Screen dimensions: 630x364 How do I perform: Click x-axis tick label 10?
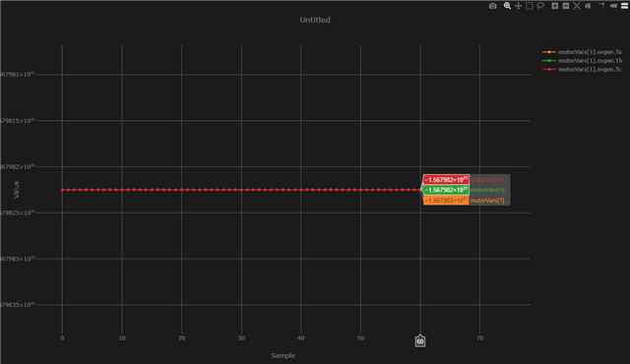tap(122, 338)
